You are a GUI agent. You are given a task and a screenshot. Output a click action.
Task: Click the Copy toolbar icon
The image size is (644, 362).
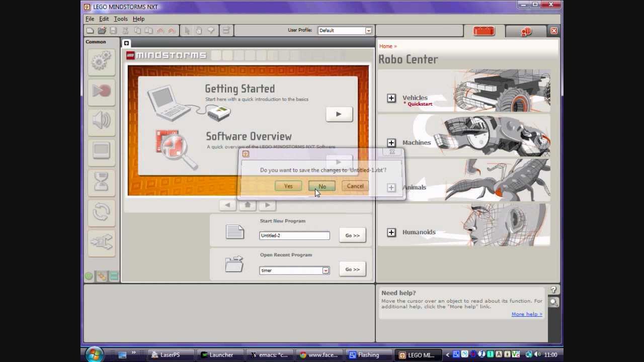point(137,31)
